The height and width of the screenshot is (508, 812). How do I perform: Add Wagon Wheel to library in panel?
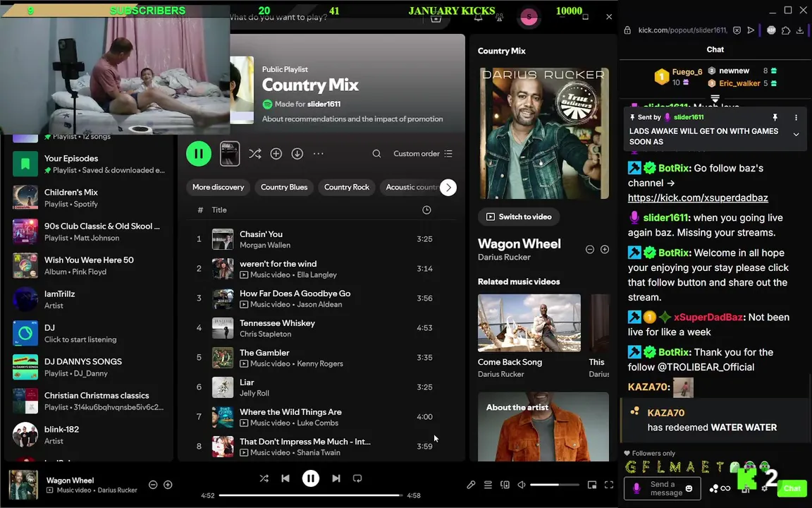point(604,249)
